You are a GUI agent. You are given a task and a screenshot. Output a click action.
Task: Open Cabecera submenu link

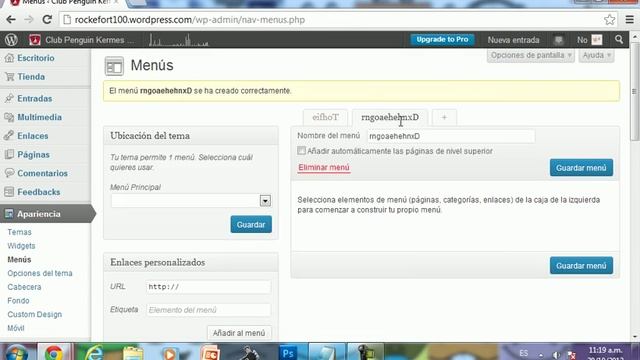24,287
